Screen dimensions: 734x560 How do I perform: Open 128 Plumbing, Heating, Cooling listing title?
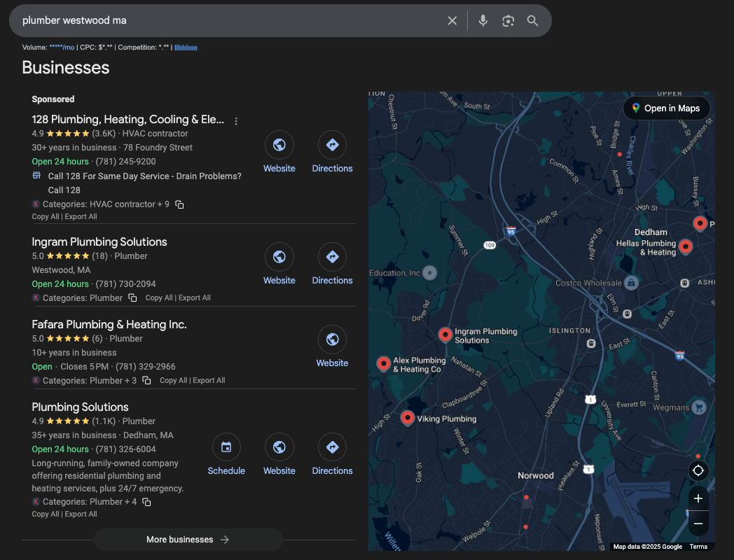[x=127, y=120]
